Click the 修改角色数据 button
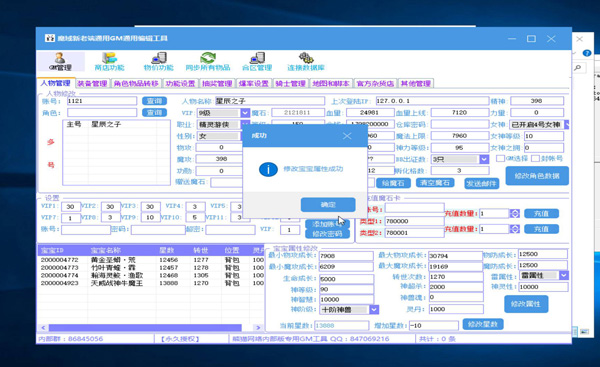This screenshot has width=600, height=367. (537, 176)
